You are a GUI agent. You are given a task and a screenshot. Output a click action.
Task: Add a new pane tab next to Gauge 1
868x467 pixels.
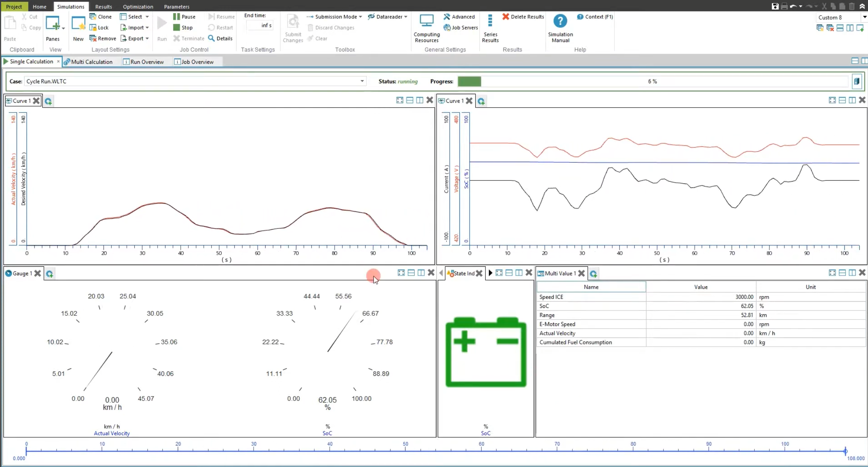(x=50, y=274)
